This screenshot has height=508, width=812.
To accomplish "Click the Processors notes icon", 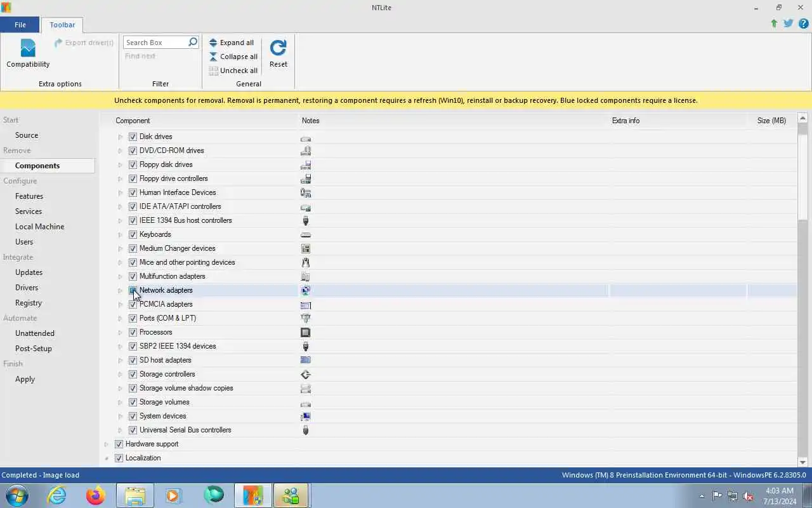I will (x=306, y=333).
